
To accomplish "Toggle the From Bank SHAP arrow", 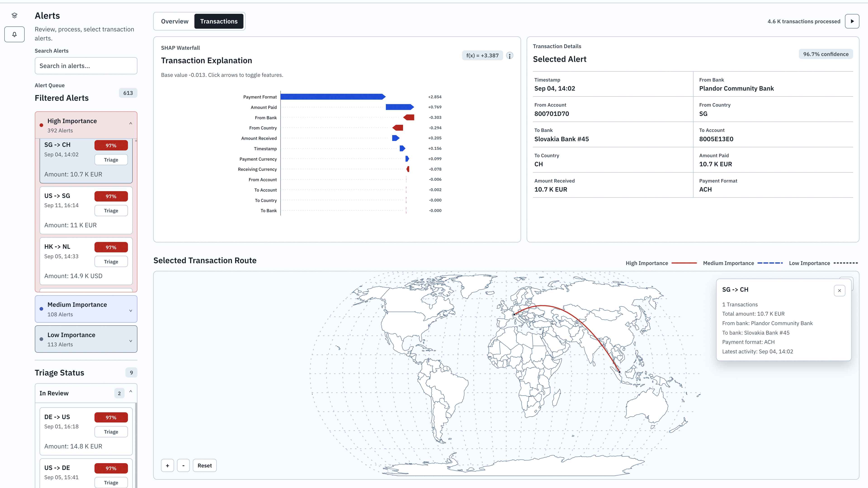I will [409, 117].
